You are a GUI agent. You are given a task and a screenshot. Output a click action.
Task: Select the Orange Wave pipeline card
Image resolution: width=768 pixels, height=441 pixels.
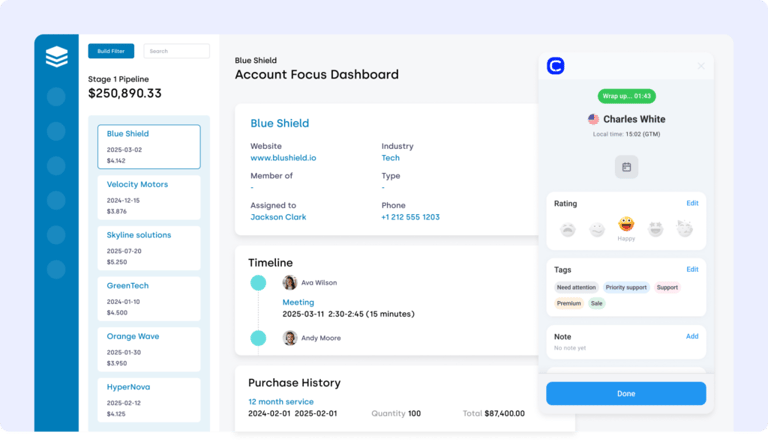click(149, 349)
